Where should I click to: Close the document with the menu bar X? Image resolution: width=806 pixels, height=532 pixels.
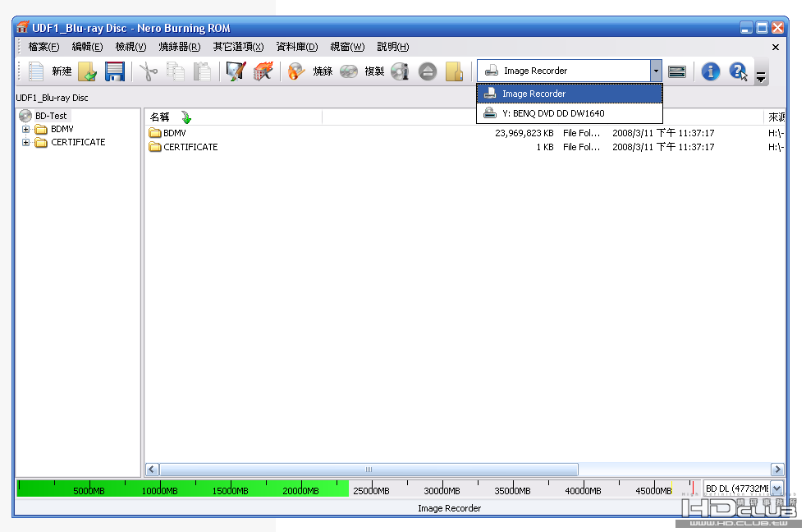[x=776, y=48]
